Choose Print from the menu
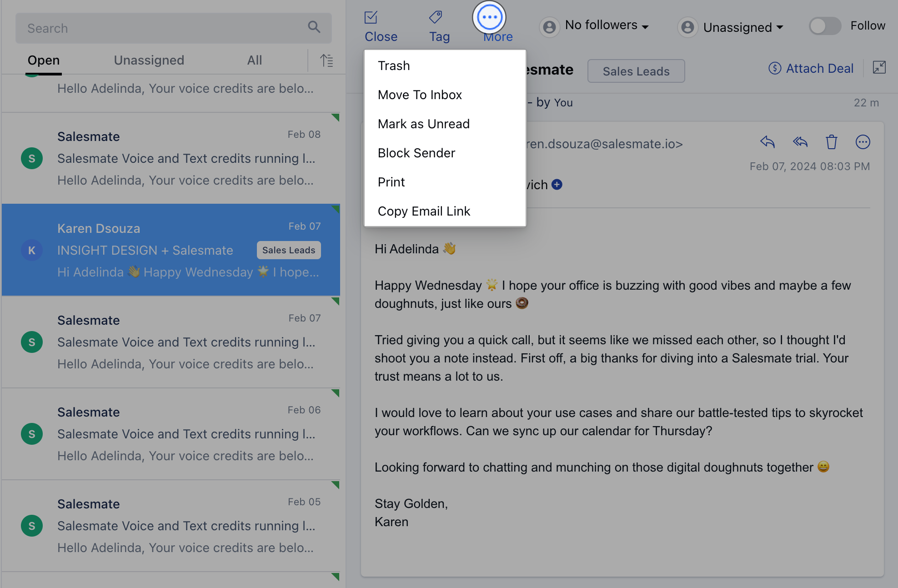Image resolution: width=898 pixels, height=588 pixels. (445, 182)
